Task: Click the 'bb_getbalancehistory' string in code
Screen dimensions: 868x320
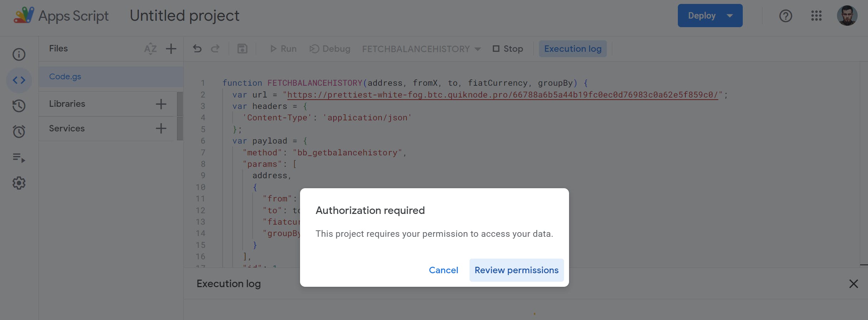Action: 347,152
